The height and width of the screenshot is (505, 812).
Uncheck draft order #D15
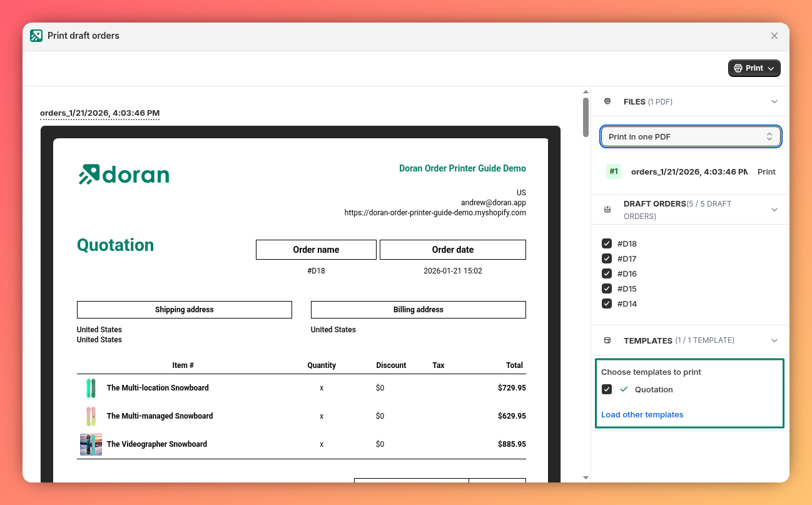click(607, 288)
